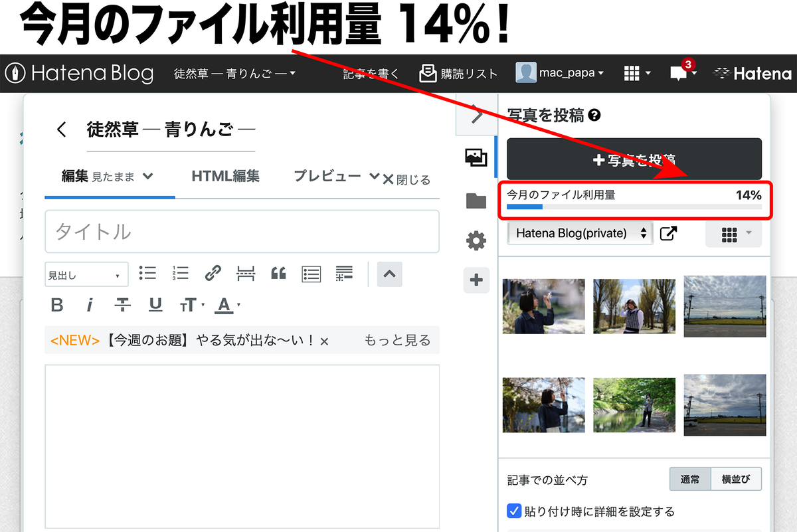
Task: Select the top cloudy sky field thumbnail
Action: pyautogui.click(x=725, y=306)
